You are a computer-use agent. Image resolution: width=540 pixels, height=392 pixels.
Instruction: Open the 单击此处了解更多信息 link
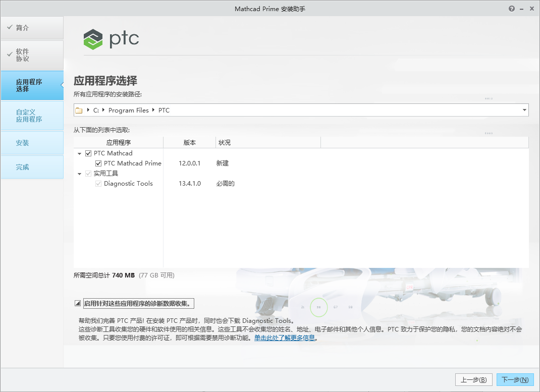coord(285,338)
